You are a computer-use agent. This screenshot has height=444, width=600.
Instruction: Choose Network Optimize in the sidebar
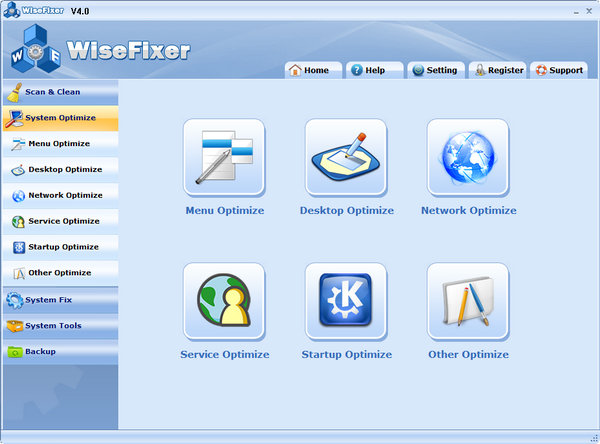coord(64,196)
